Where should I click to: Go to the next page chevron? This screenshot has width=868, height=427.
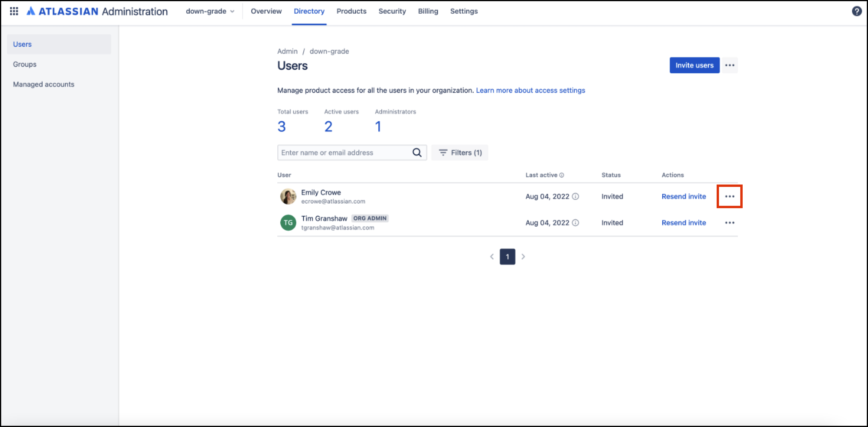tap(523, 257)
